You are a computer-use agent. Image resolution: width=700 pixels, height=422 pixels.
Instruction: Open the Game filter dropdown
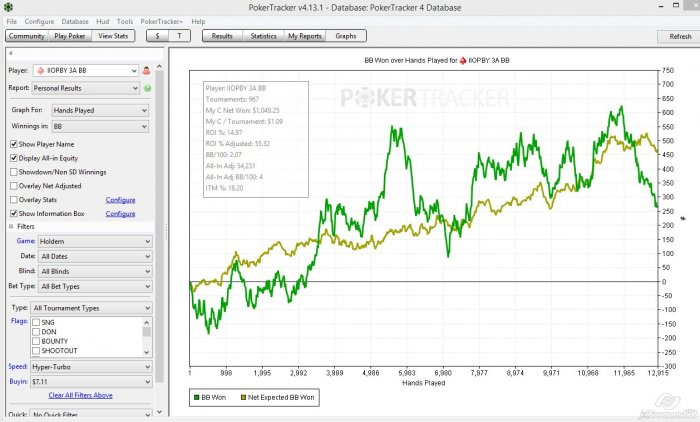point(95,241)
